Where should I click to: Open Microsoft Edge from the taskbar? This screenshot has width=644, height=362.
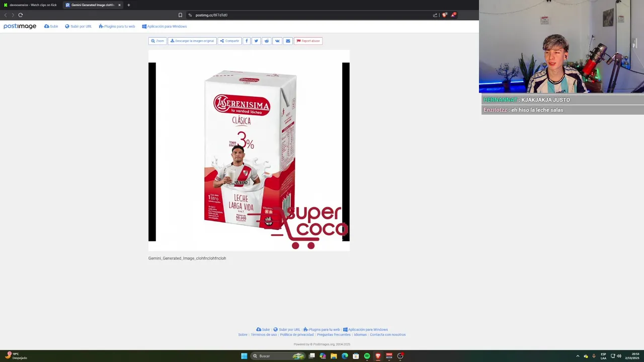tap(345, 356)
